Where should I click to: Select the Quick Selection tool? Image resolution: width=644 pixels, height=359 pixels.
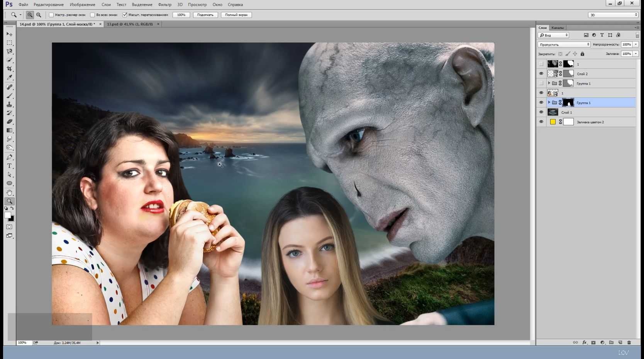(x=10, y=60)
